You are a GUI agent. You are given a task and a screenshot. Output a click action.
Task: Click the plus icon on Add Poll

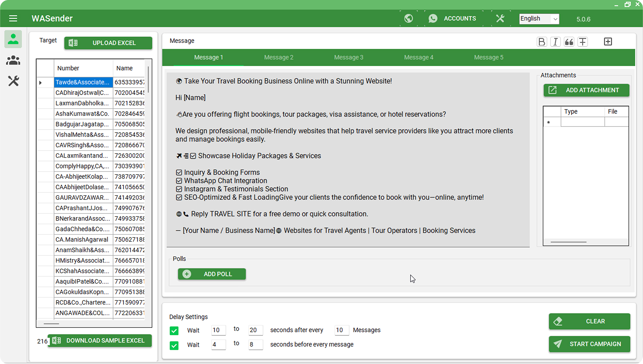[x=187, y=274]
